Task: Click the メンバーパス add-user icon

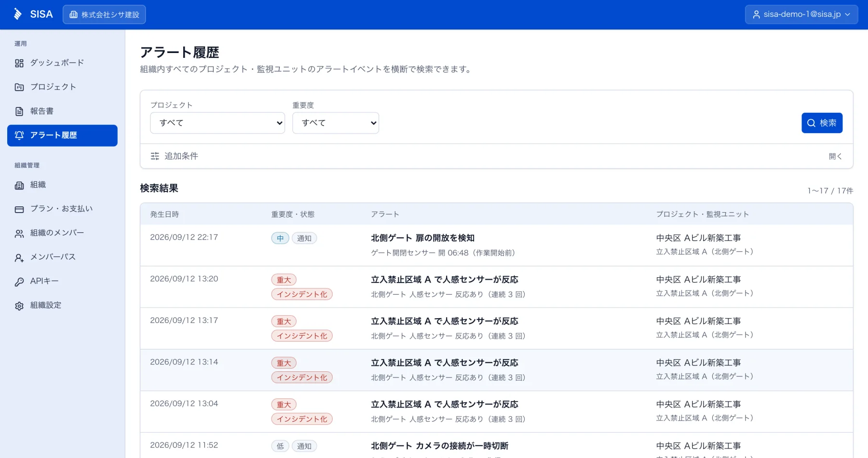Action: [x=19, y=257]
